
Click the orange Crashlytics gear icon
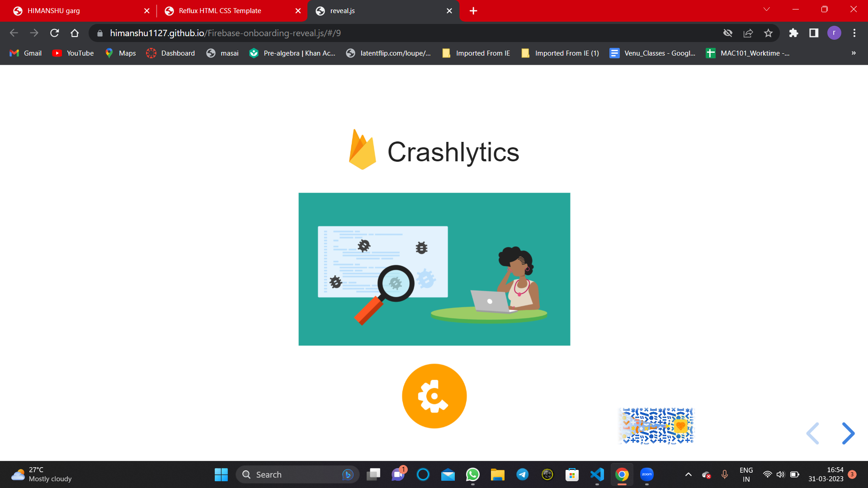point(434,396)
